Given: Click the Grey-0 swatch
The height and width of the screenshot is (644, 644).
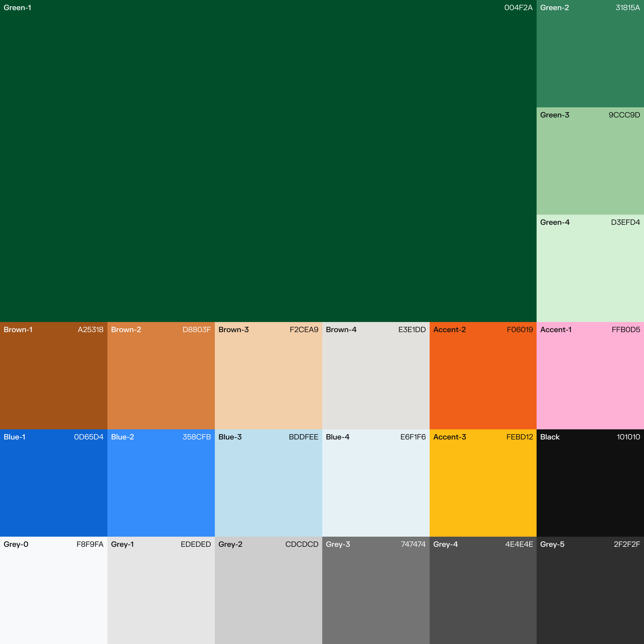Looking at the screenshot, I should [x=54, y=590].
